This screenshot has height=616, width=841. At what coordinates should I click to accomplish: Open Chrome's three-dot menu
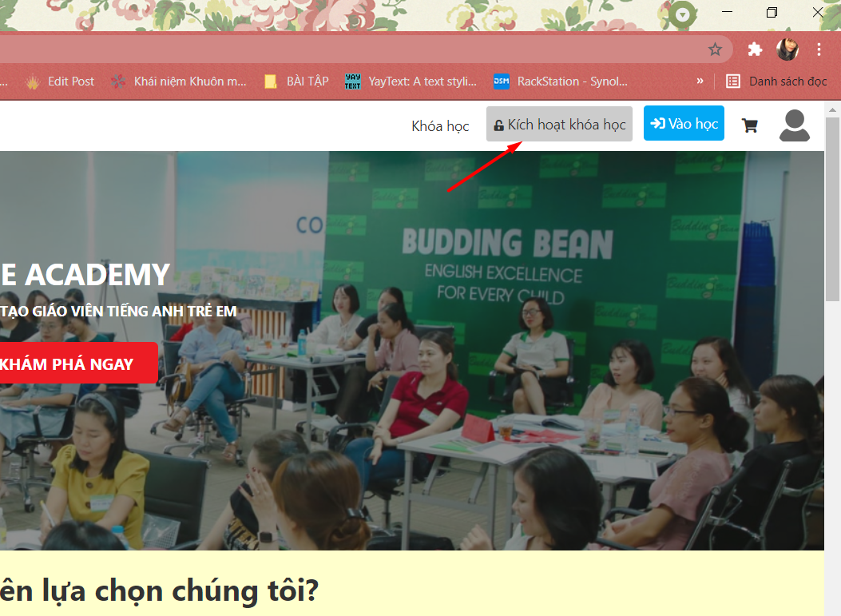click(x=819, y=50)
